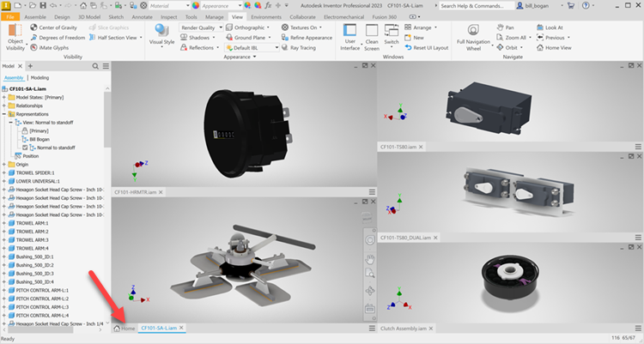Toggle Center of Gravity display
644x344 pixels.
pyautogui.click(x=53, y=27)
